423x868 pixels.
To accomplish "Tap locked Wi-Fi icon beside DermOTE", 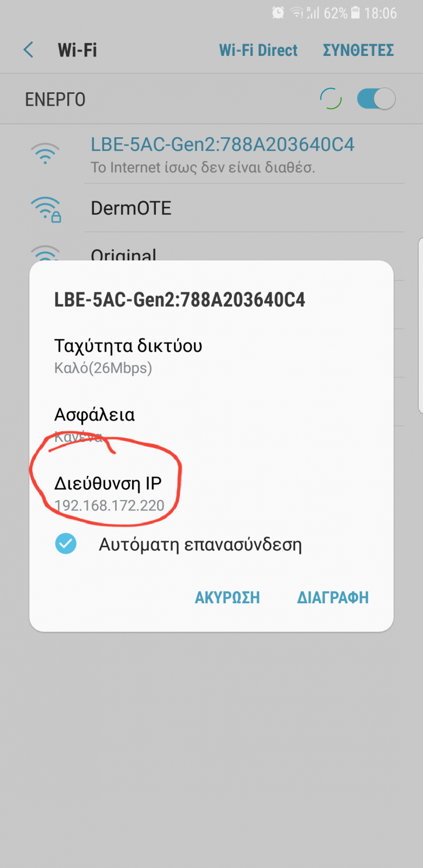I will click(46, 209).
